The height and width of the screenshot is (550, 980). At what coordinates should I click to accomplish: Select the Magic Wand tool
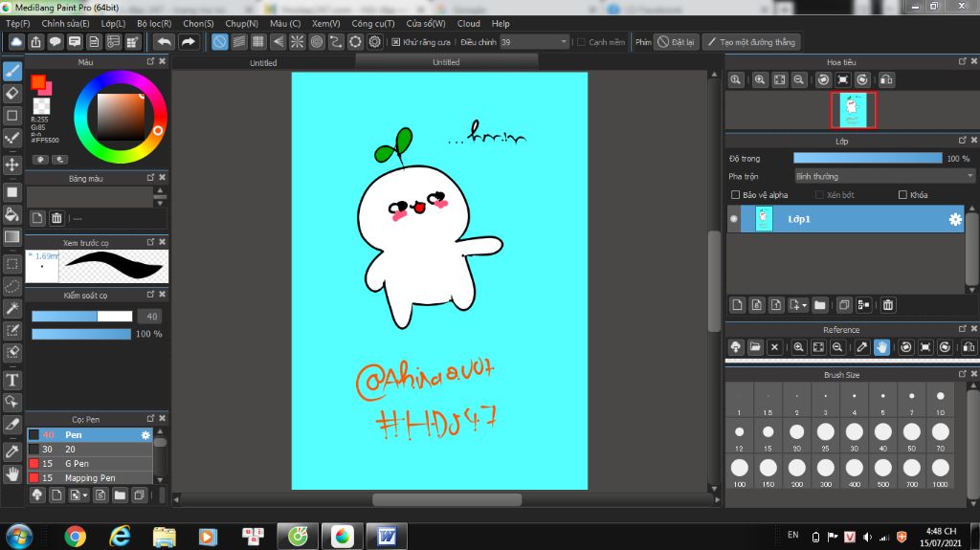[11, 308]
